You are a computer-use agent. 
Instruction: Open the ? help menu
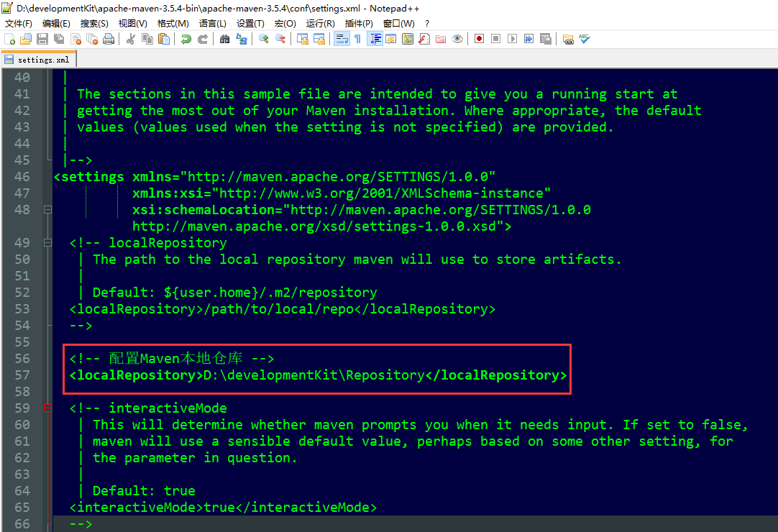click(x=427, y=23)
